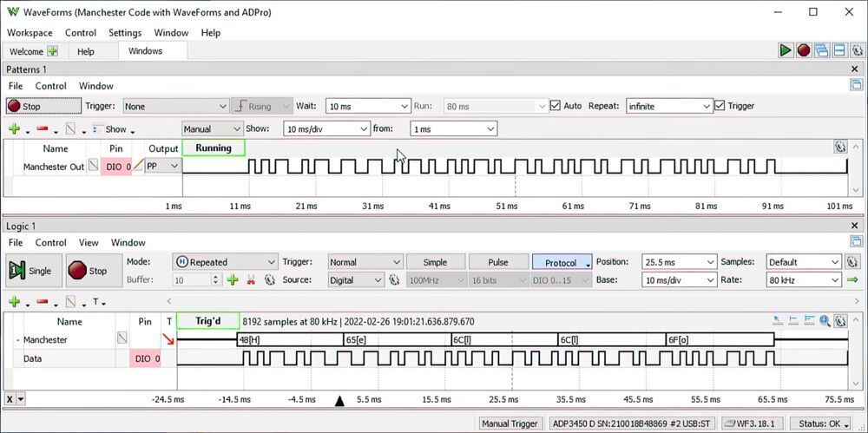Viewport: 868px width, 433px height.
Task: Collapse the Manchester bus tree row
Action: [x=17, y=340]
